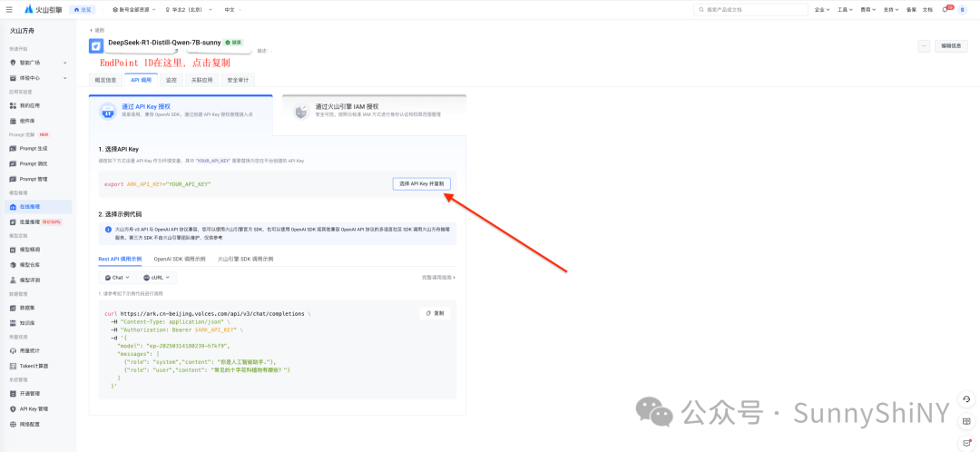Click the 文档 link in top bar

point(927,10)
